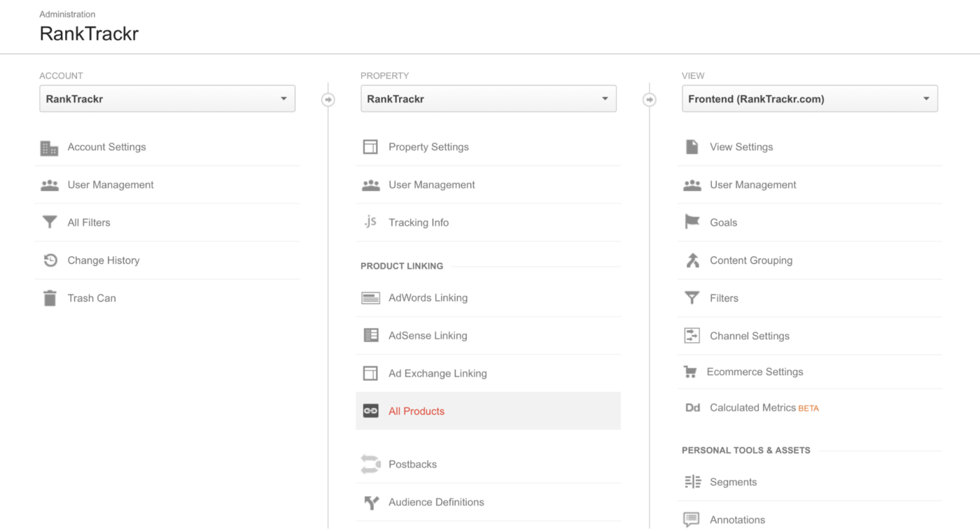Click the Change History clock icon
The width and height of the screenshot is (980, 529).
click(x=50, y=260)
